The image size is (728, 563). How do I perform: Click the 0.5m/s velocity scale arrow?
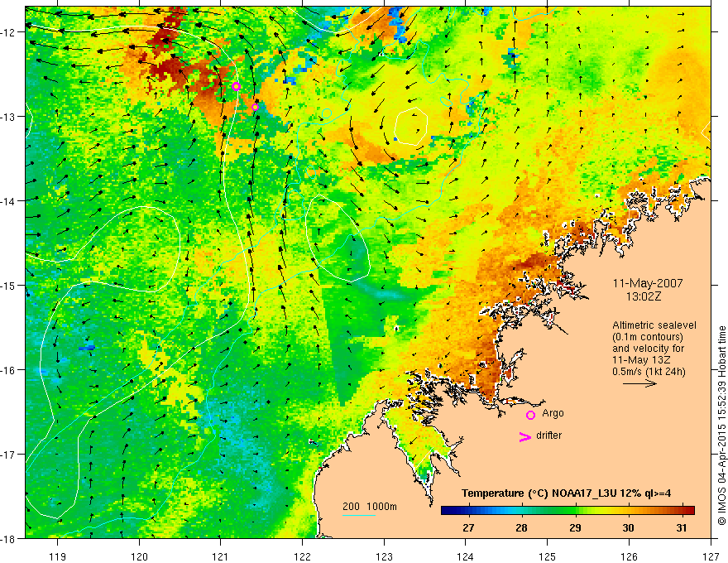[639, 383]
